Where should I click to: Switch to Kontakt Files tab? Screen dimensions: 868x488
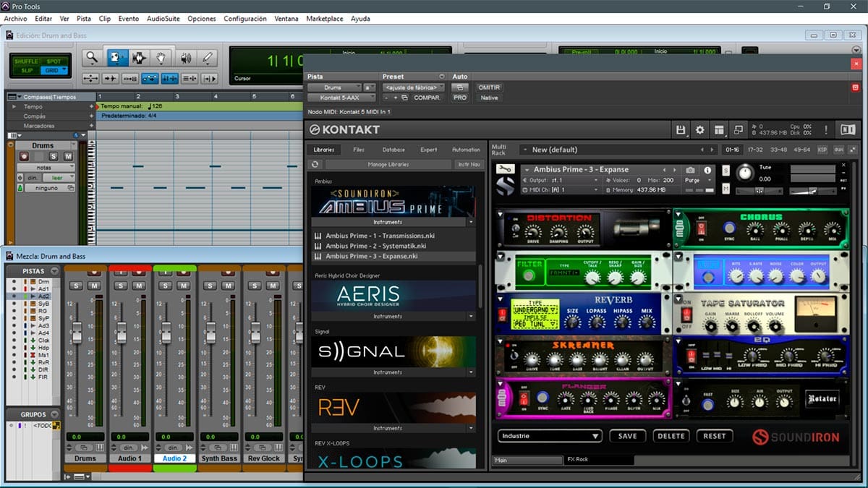(x=359, y=150)
